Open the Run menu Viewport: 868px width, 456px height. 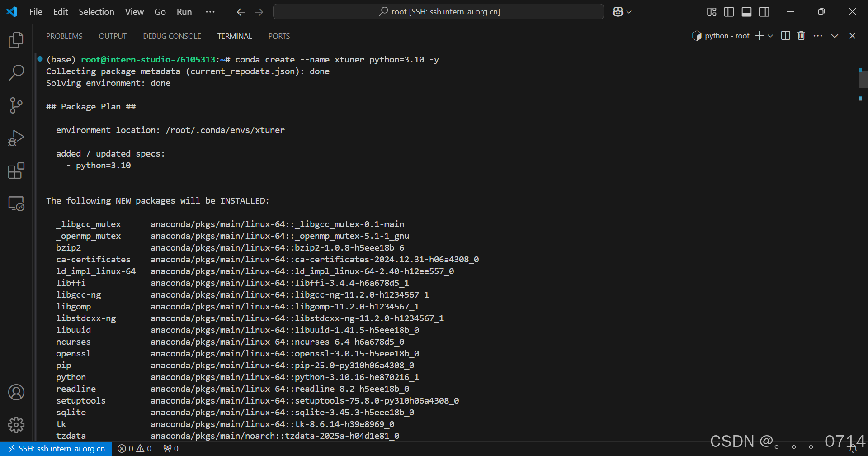coord(184,12)
